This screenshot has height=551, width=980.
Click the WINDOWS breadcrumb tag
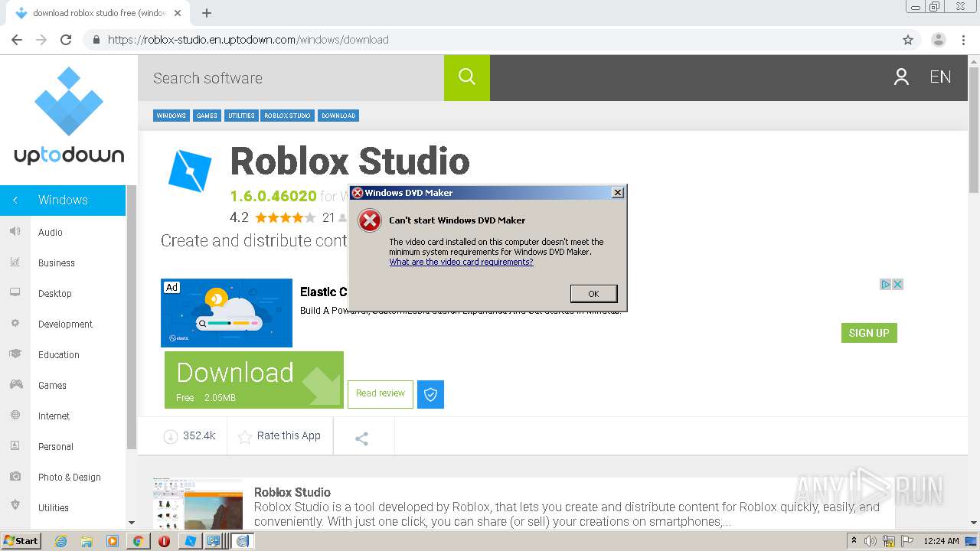click(171, 116)
